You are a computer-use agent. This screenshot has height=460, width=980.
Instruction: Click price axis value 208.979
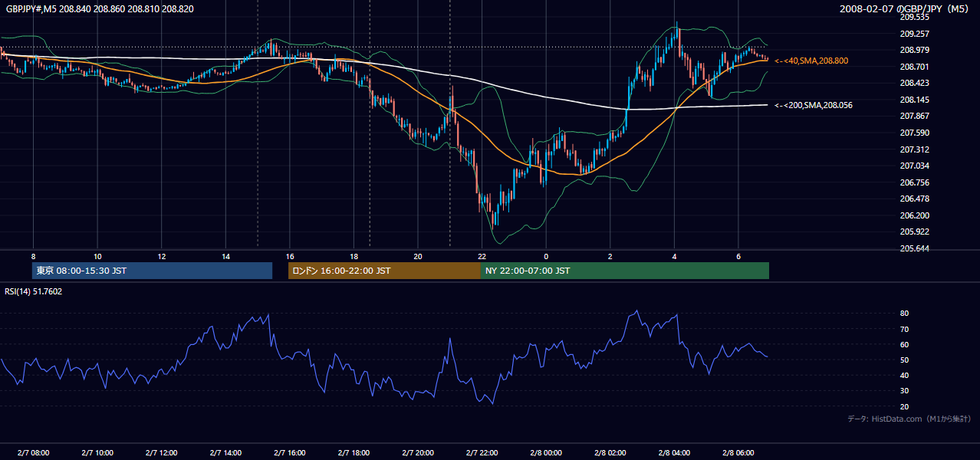click(914, 51)
